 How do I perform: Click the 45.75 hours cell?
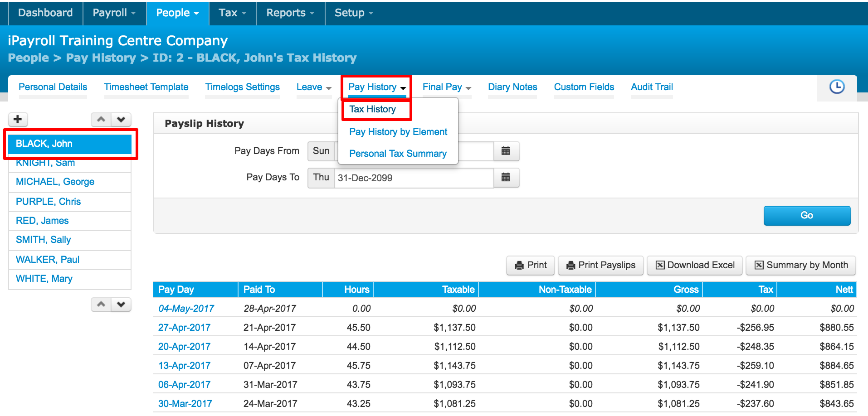[358, 366]
